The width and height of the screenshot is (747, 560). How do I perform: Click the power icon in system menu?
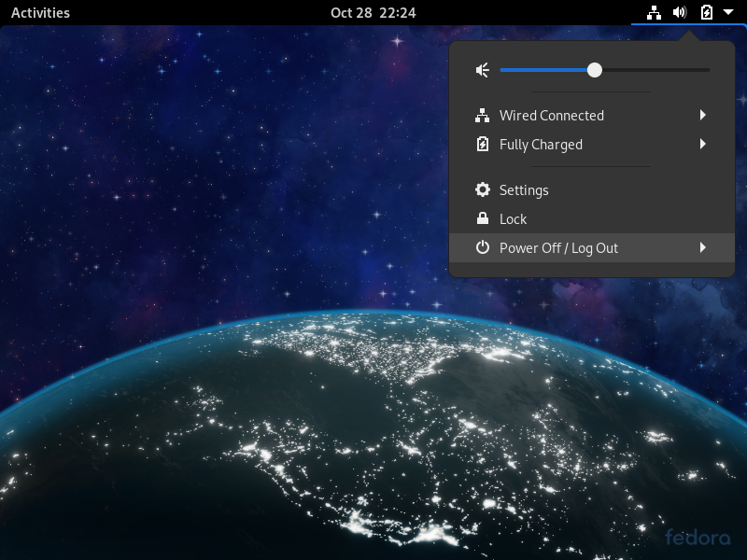coord(483,247)
